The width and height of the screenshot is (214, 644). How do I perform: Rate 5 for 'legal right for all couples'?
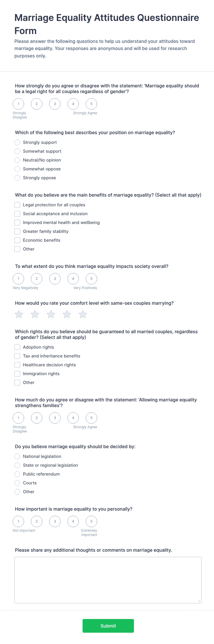pyautogui.click(x=92, y=104)
